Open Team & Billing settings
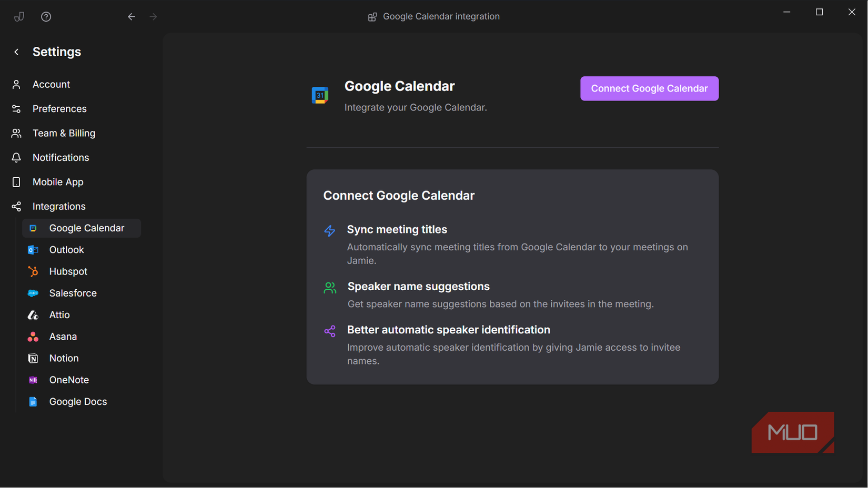Viewport: 868px width, 488px height. pyautogui.click(x=64, y=133)
